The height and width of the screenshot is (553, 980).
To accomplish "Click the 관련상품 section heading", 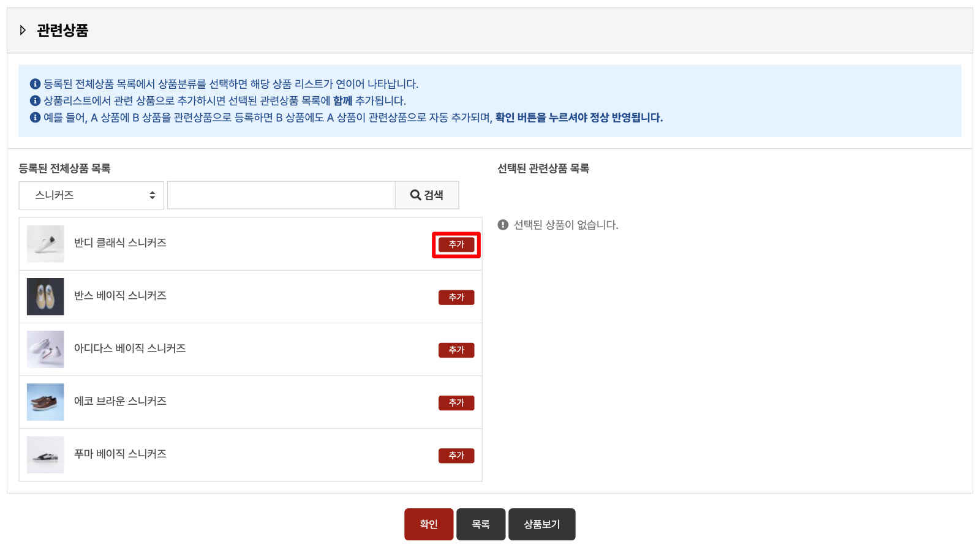I will [x=62, y=30].
